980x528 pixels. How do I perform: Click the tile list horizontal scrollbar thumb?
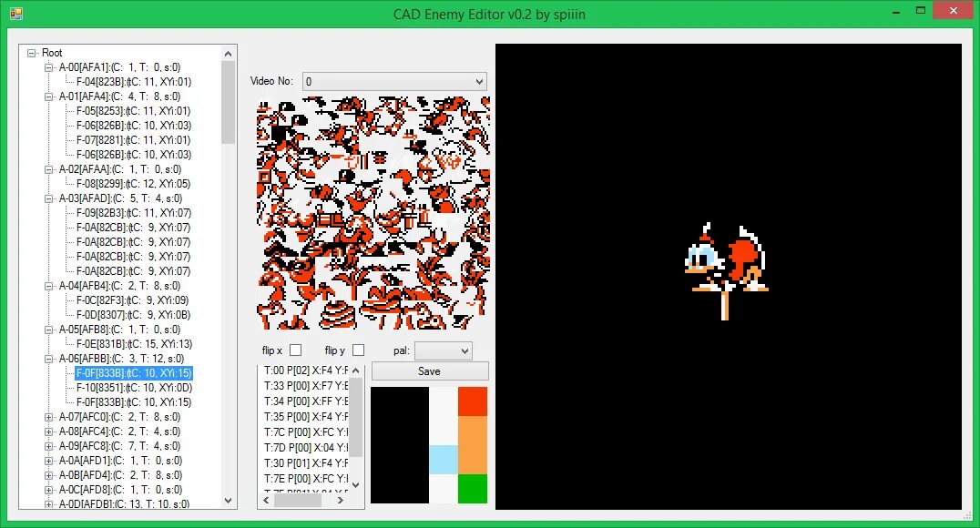point(298,500)
